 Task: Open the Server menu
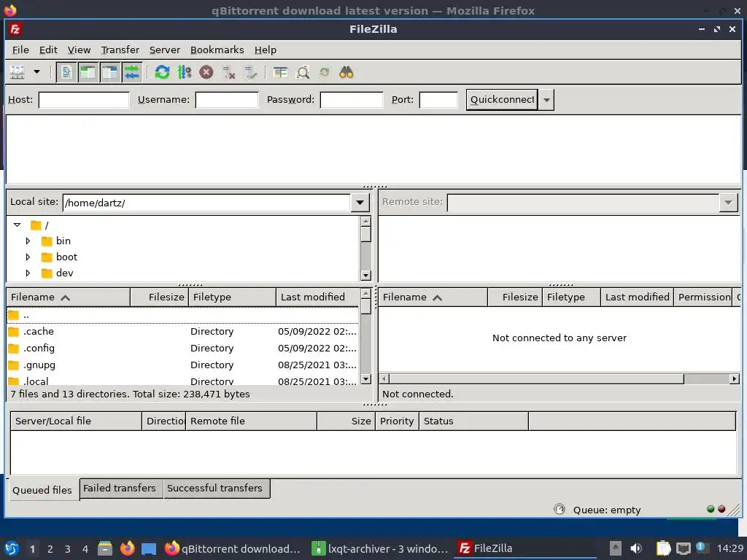pyautogui.click(x=164, y=50)
